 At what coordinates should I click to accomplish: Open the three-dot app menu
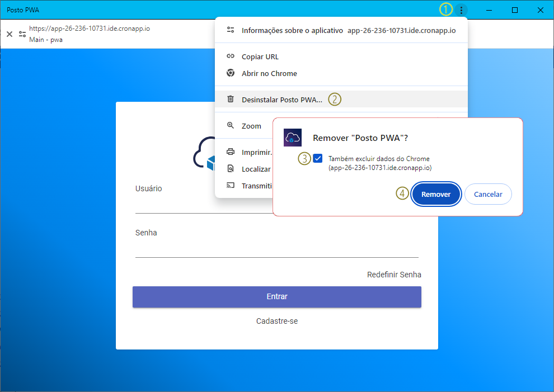coord(461,10)
